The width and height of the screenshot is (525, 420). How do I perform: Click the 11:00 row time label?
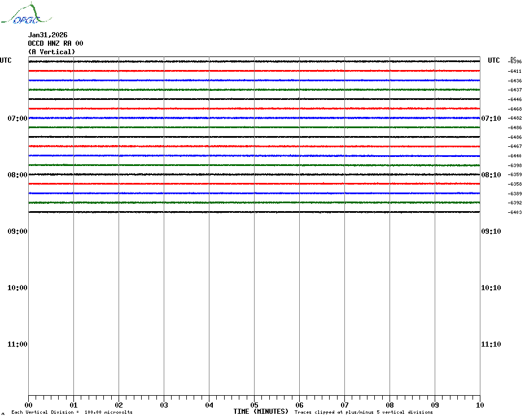click(x=17, y=344)
